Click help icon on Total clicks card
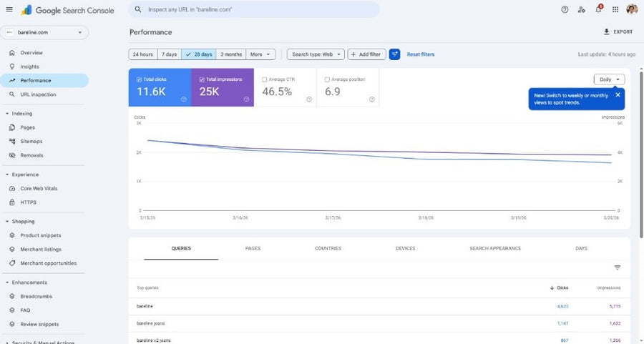644x344 pixels. 184,99
